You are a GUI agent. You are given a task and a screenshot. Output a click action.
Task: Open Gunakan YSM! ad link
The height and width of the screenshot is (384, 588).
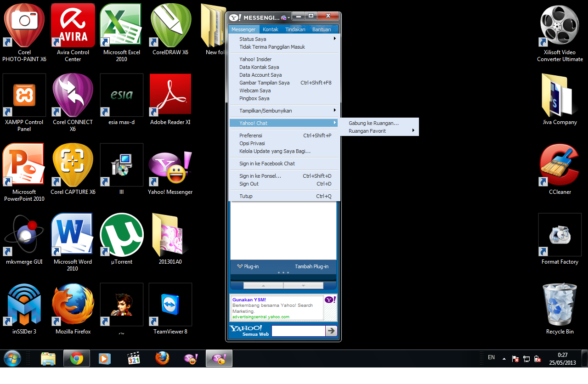[249, 300]
